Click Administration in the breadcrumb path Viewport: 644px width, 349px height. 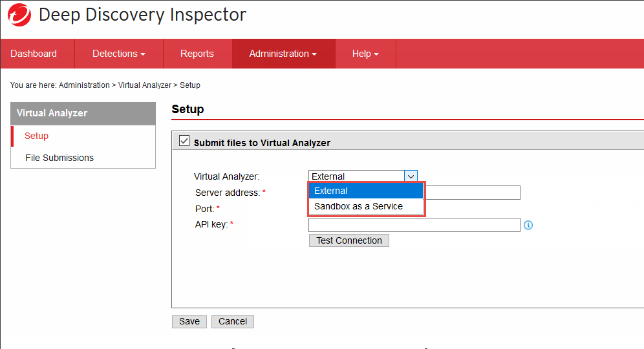pyautogui.click(x=84, y=85)
